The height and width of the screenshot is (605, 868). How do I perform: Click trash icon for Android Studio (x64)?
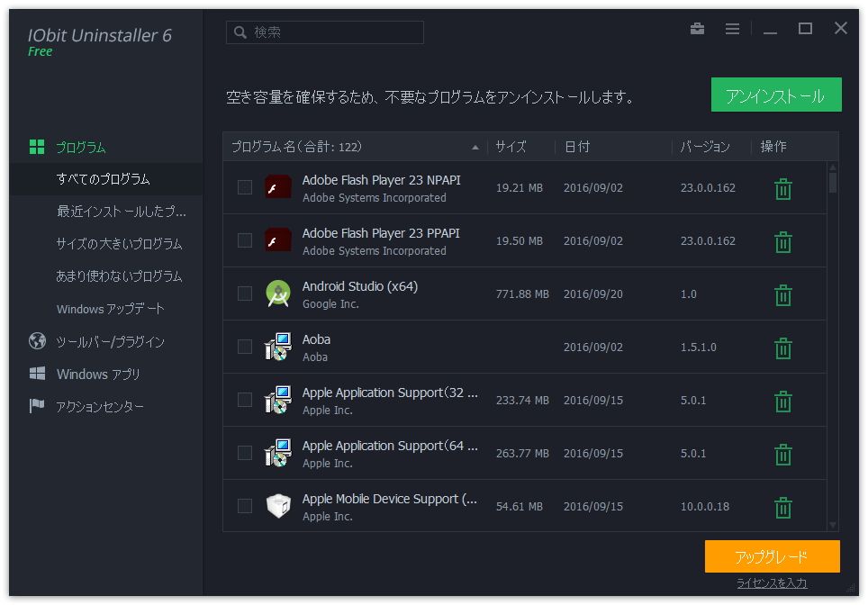coord(782,295)
